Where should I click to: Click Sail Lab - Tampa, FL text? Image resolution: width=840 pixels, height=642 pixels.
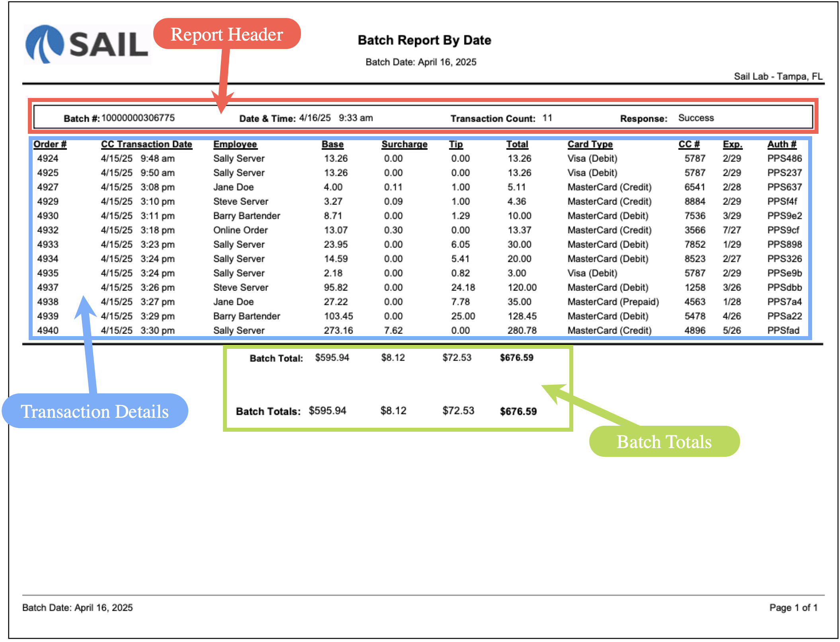coord(777,76)
